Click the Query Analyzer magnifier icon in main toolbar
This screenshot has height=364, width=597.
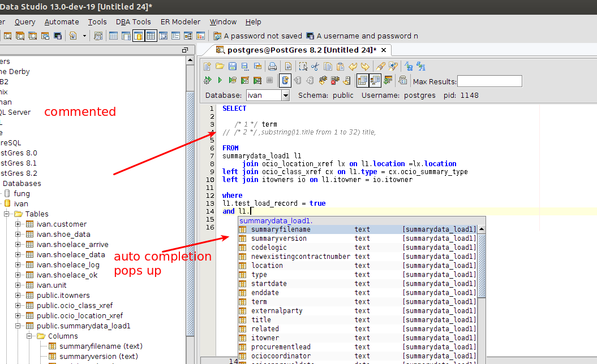click(7, 36)
